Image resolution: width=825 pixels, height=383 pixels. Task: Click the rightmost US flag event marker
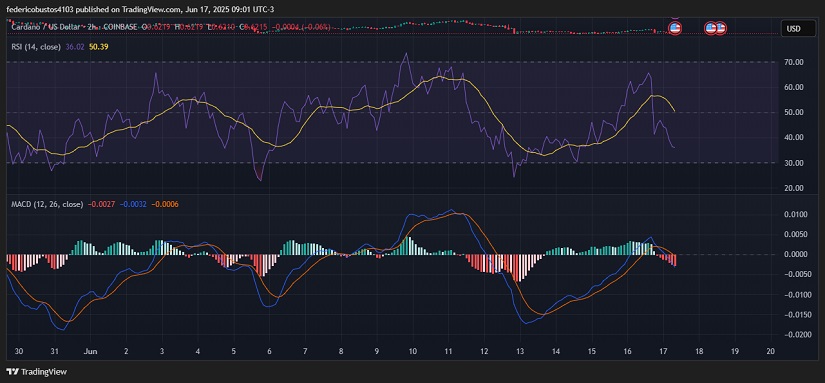pos(720,28)
